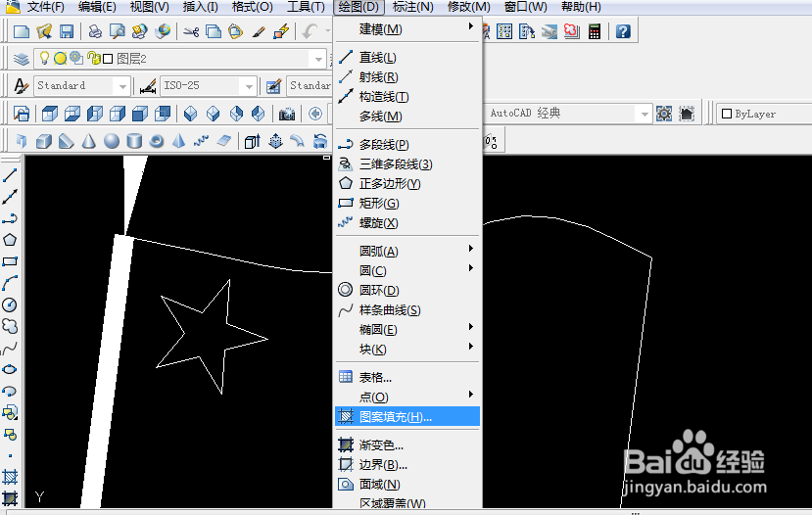Toggle layer on/off lightbulb icon

(x=44, y=58)
